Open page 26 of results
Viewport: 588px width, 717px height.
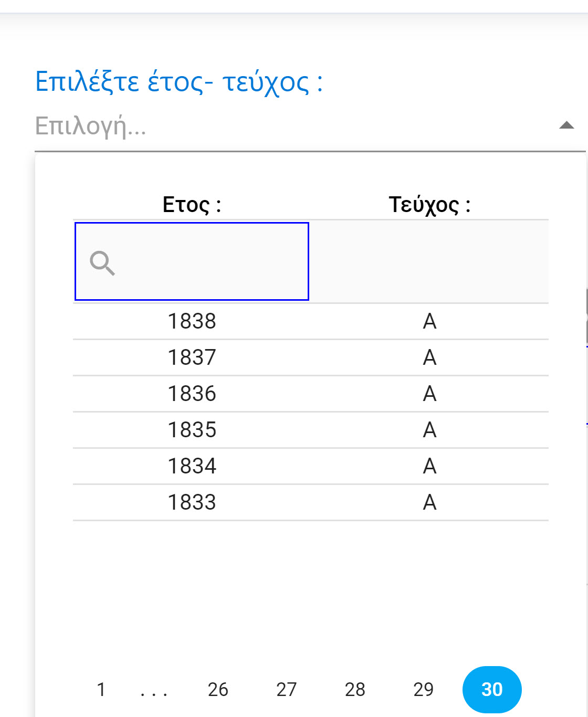218,689
